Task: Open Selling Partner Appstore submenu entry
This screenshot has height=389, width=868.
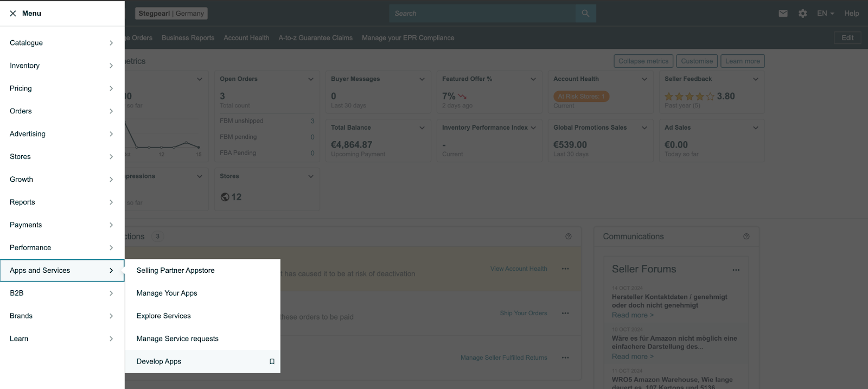Action: pos(202,270)
